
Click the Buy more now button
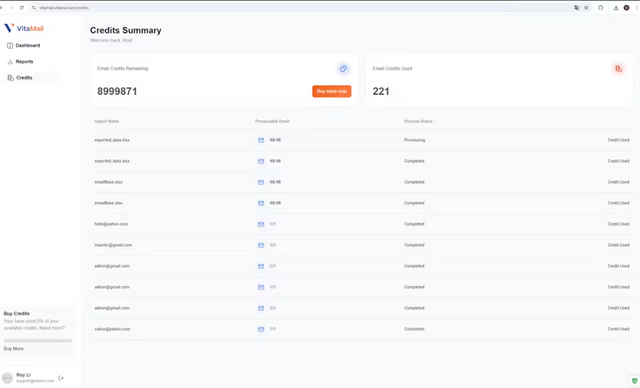331,91
